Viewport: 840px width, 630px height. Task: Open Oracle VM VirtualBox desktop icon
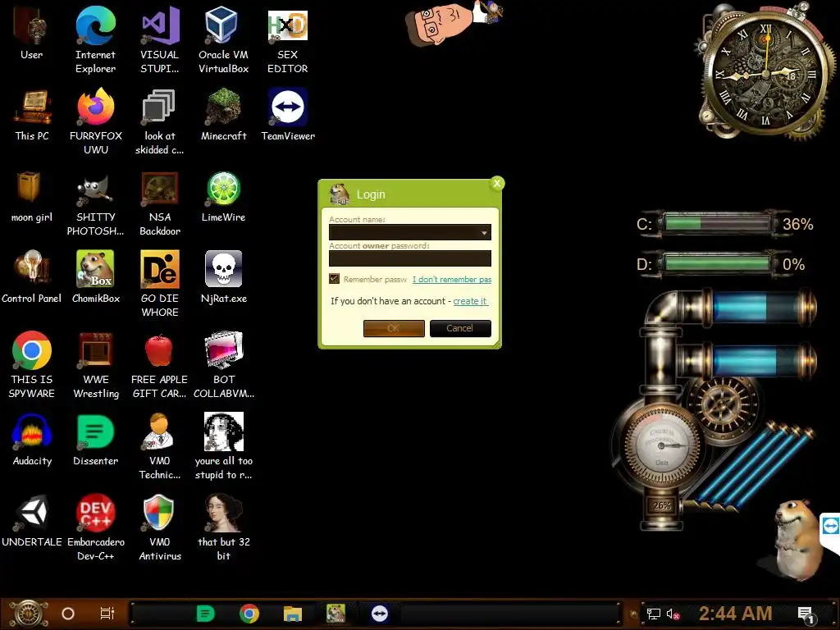[x=223, y=39]
